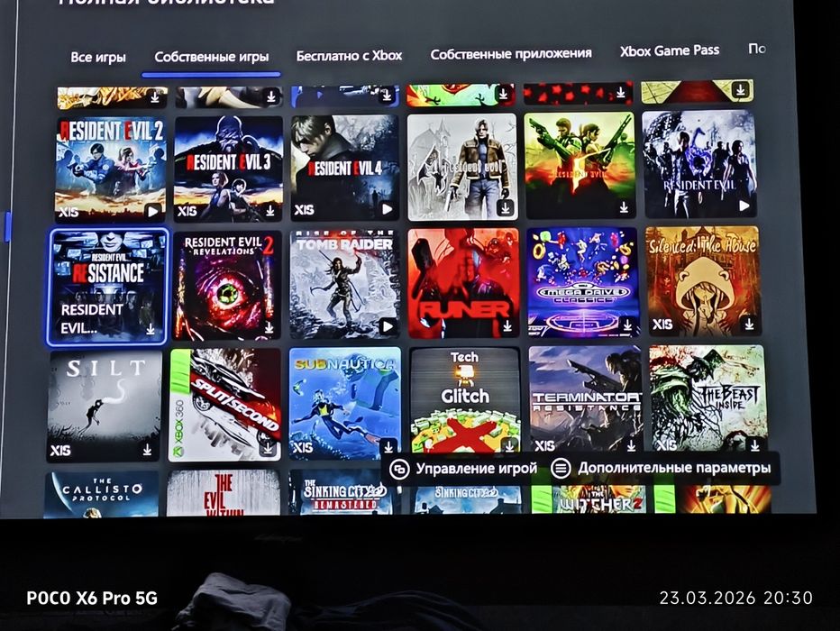Open the Resident Evil 2 game tile
This screenshot has width=840, height=631.
(110, 169)
